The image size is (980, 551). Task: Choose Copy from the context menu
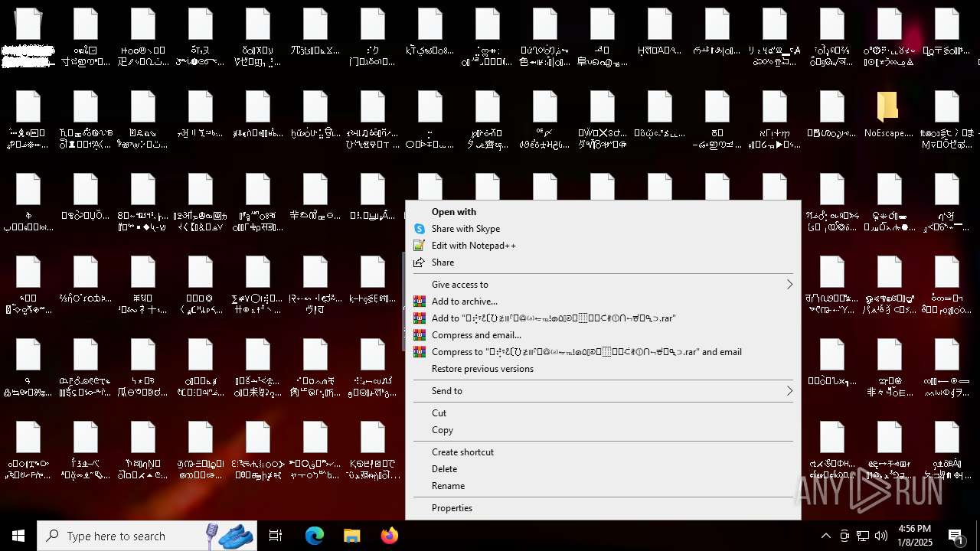pos(603,430)
